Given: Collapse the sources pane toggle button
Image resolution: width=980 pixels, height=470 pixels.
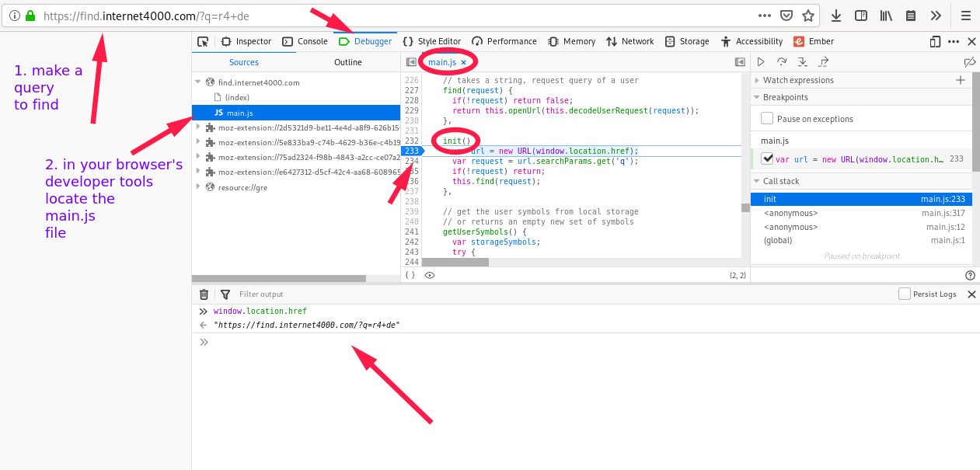Looking at the screenshot, I should [411, 62].
